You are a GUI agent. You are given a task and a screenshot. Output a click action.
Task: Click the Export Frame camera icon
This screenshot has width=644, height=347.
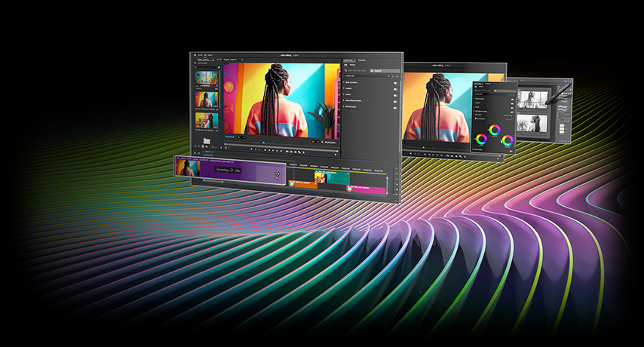point(296,152)
